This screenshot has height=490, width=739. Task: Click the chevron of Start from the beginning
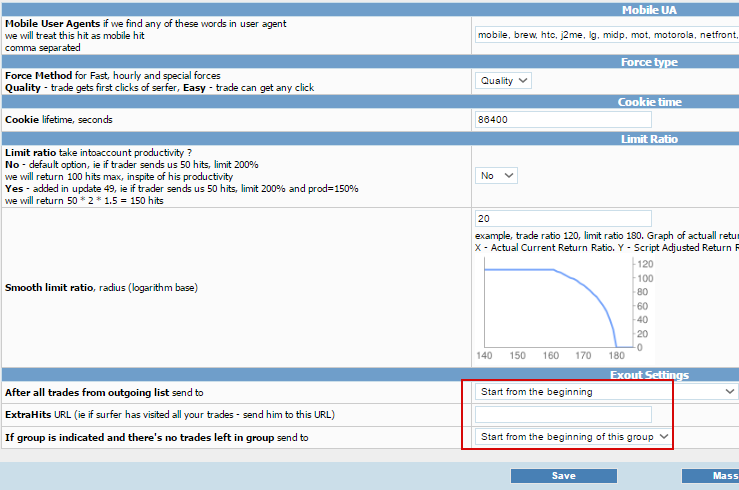point(730,392)
